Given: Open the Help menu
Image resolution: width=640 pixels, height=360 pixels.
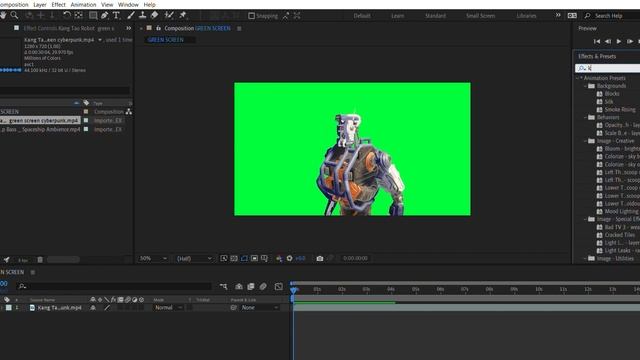Looking at the screenshot, I should [149, 4].
